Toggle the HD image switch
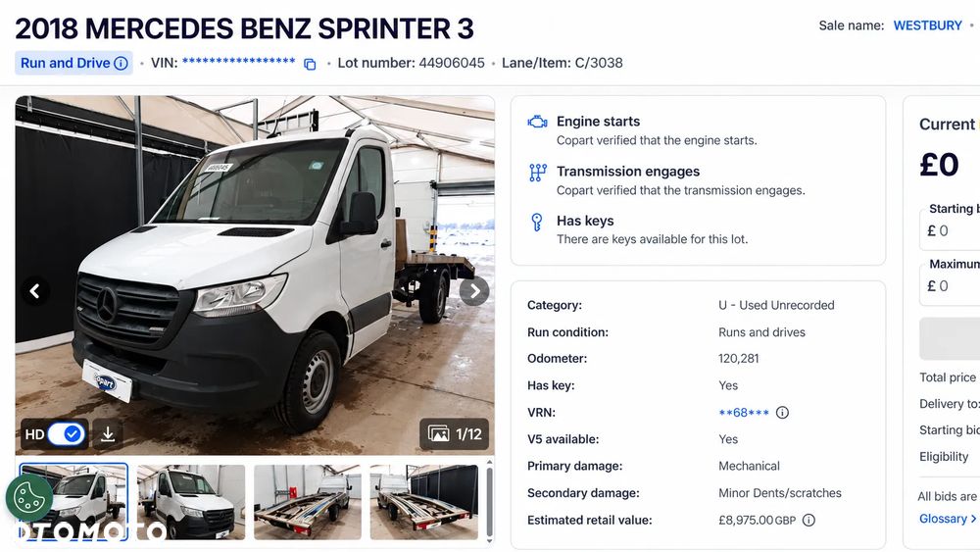The image size is (980, 552). pyautogui.click(x=67, y=433)
